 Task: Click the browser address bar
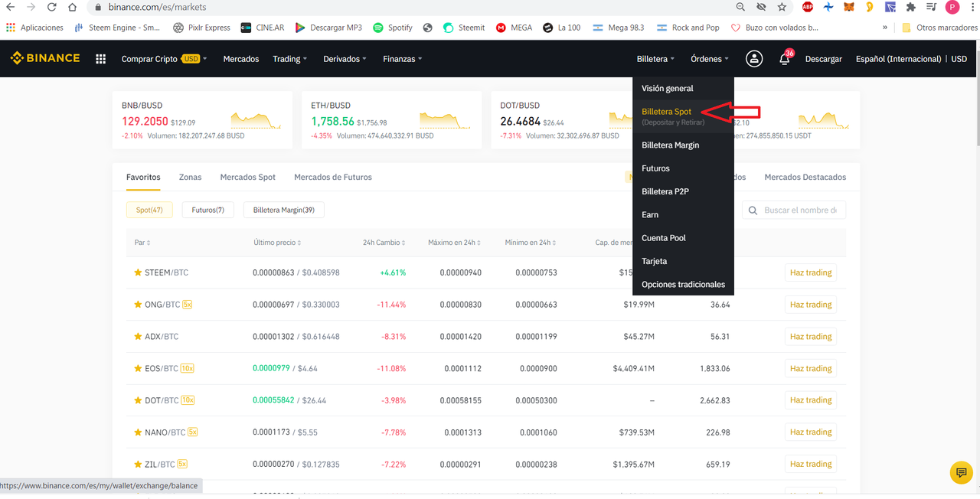point(413,7)
